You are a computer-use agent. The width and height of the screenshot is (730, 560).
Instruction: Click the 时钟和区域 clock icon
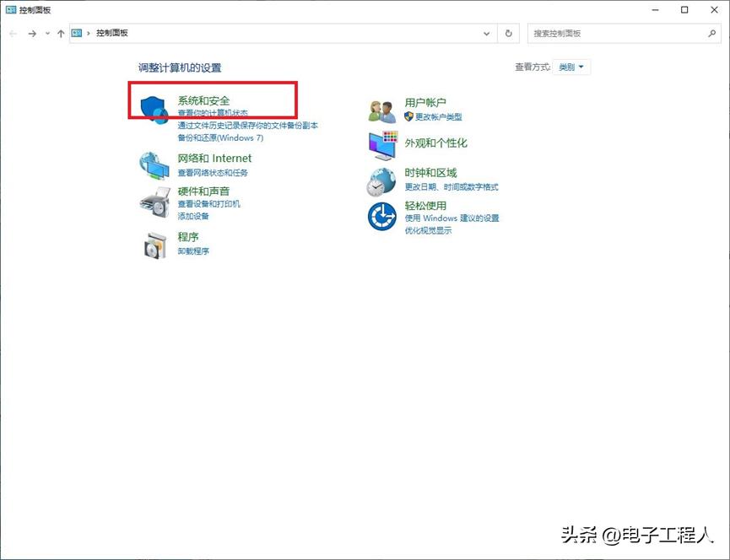[381, 180]
